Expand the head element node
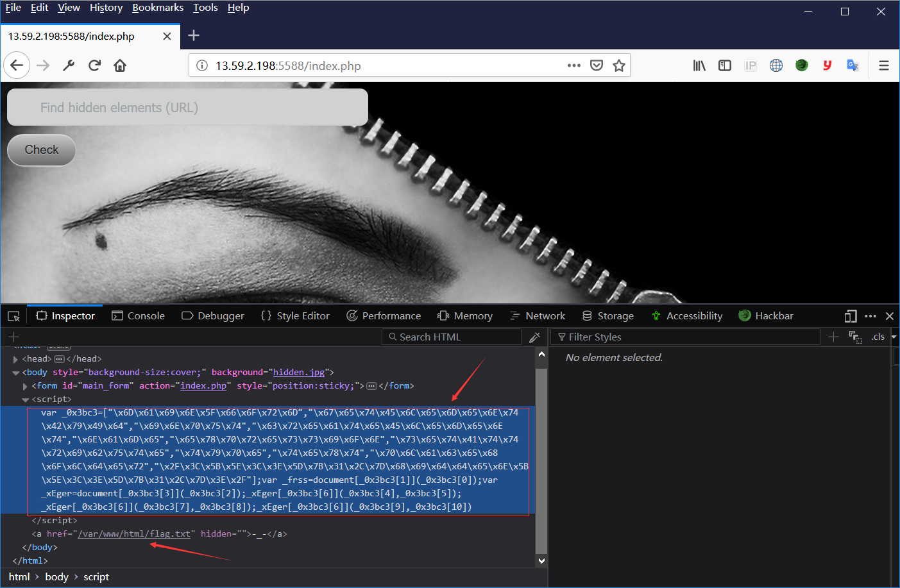 [x=15, y=359]
